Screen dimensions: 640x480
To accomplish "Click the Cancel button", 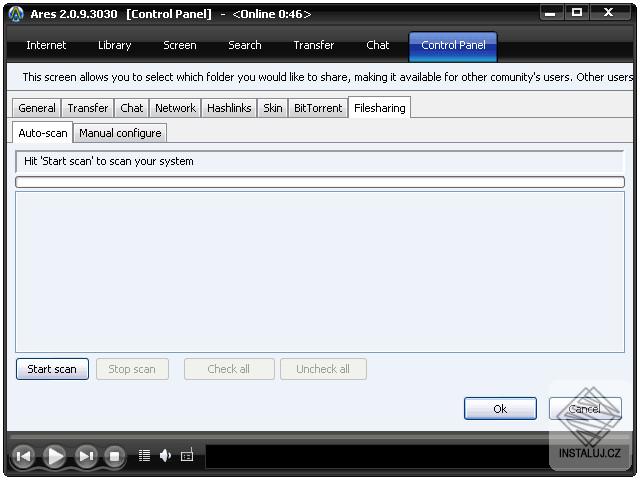I will [585, 409].
